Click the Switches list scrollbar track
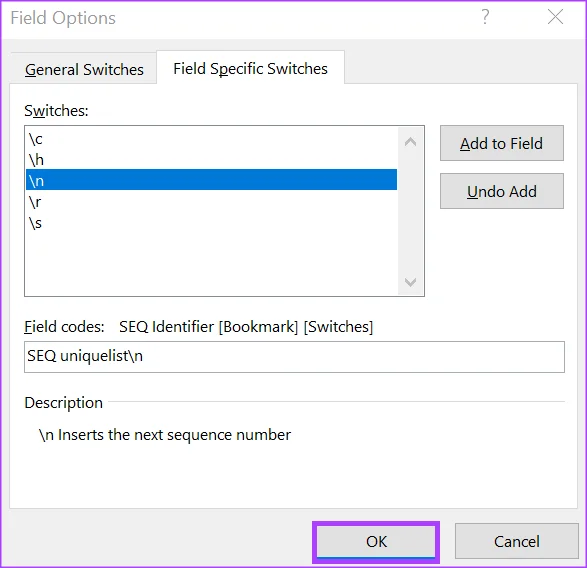This screenshot has width=587, height=568. click(411, 212)
